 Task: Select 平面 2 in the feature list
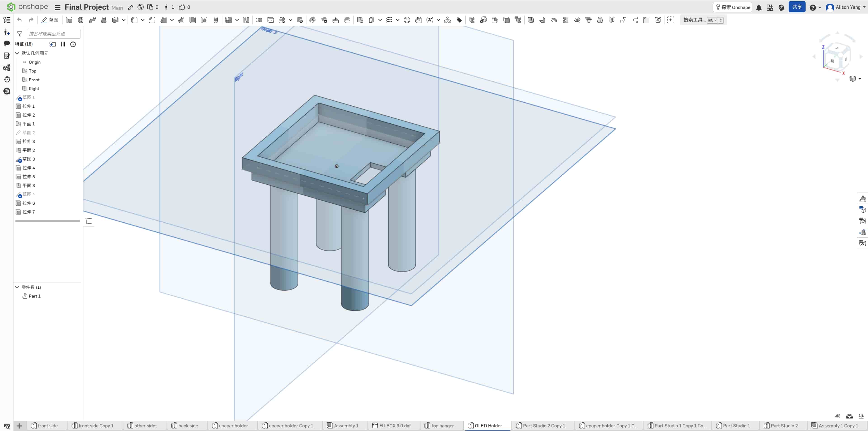(x=28, y=150)
